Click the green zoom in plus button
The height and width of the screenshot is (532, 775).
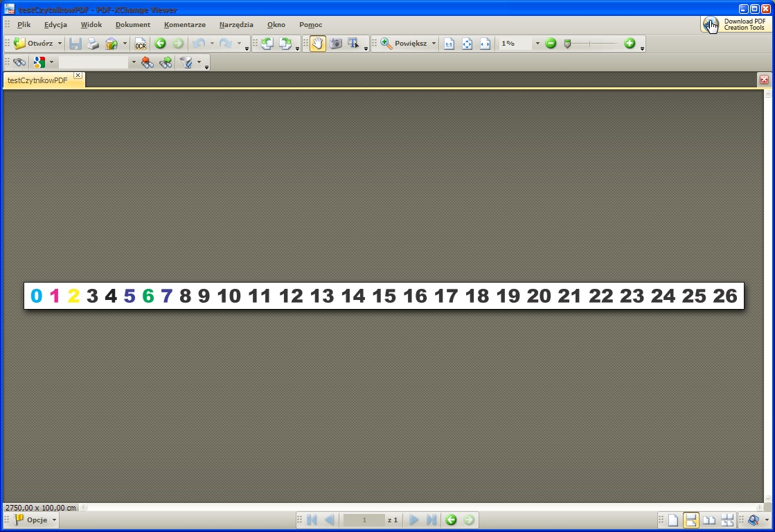(630, 44)
